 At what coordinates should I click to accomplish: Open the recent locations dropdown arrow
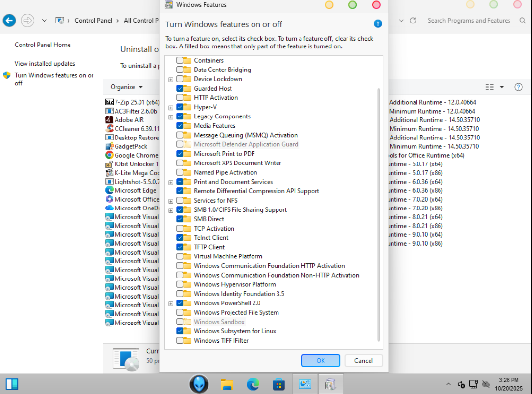45,21
